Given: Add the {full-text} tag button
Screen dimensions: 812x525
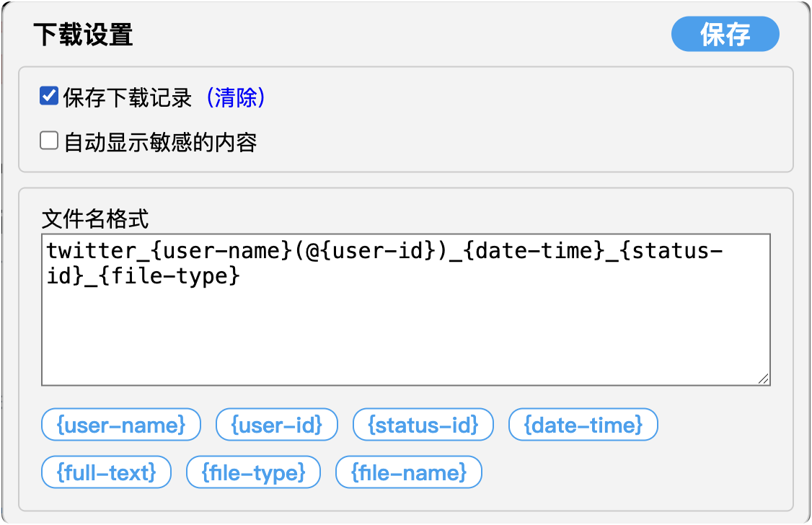Looking at the screenshot, I should click(x=106, y=473).
